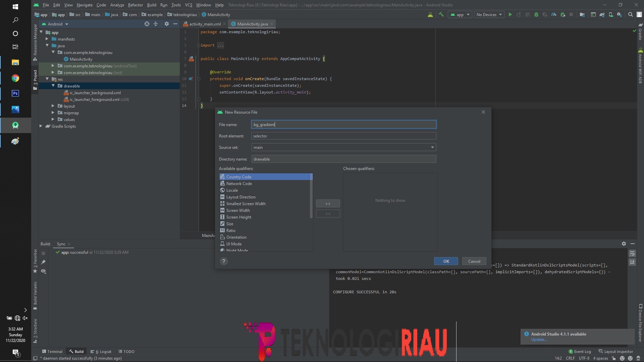Image resolution: width=644 pixels, height=362 pixels.
Task: Click Update for Android Studio 4.1.1
Action: click(x=539, y=340)
